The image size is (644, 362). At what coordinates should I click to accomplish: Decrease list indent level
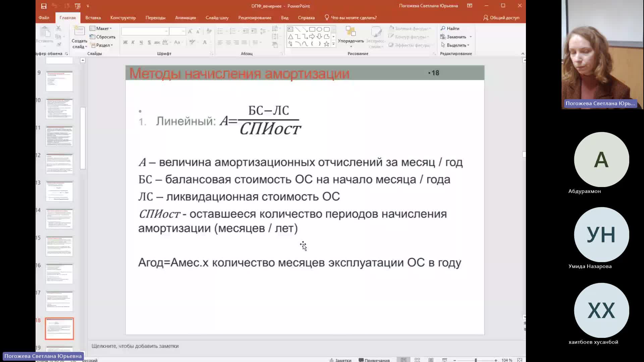pos(246,31)
